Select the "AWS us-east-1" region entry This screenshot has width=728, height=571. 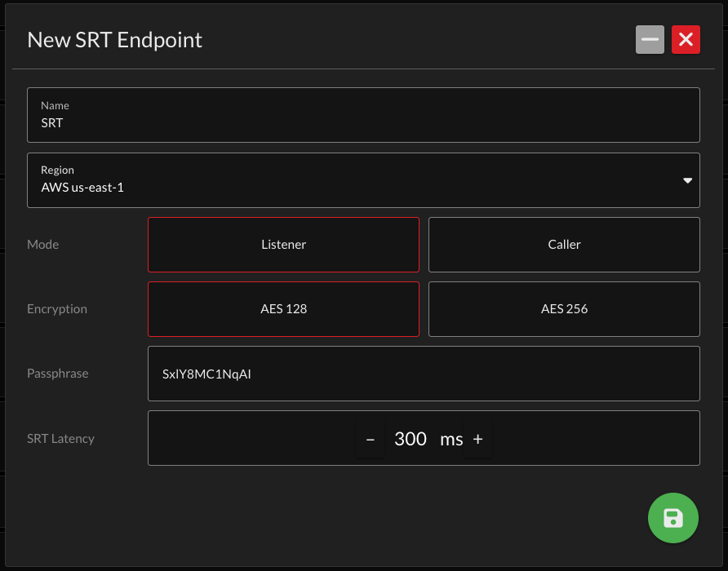82,188
